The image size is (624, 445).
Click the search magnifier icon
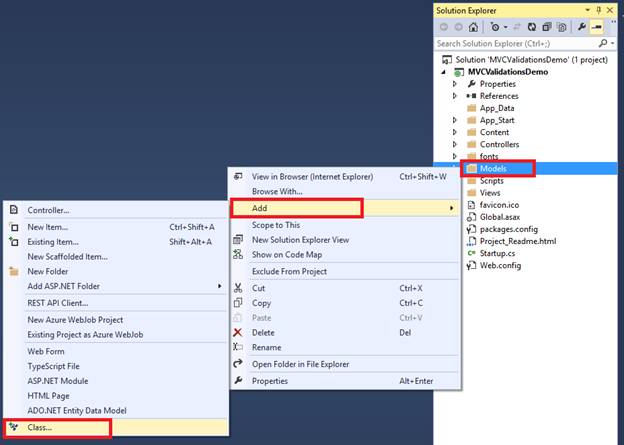click(603, 43)
